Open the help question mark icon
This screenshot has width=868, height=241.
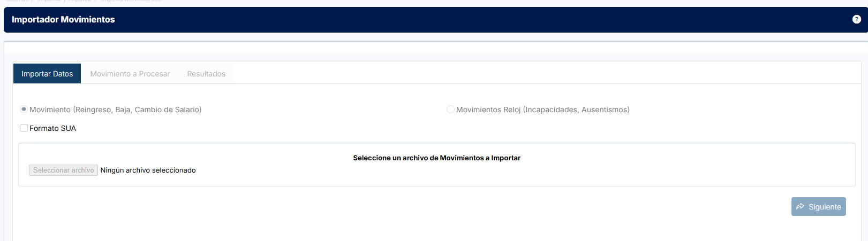(856, 19)
